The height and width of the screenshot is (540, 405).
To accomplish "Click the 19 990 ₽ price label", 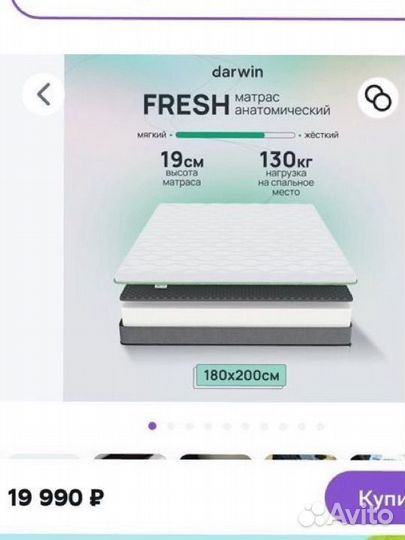I will coord(56,498).
